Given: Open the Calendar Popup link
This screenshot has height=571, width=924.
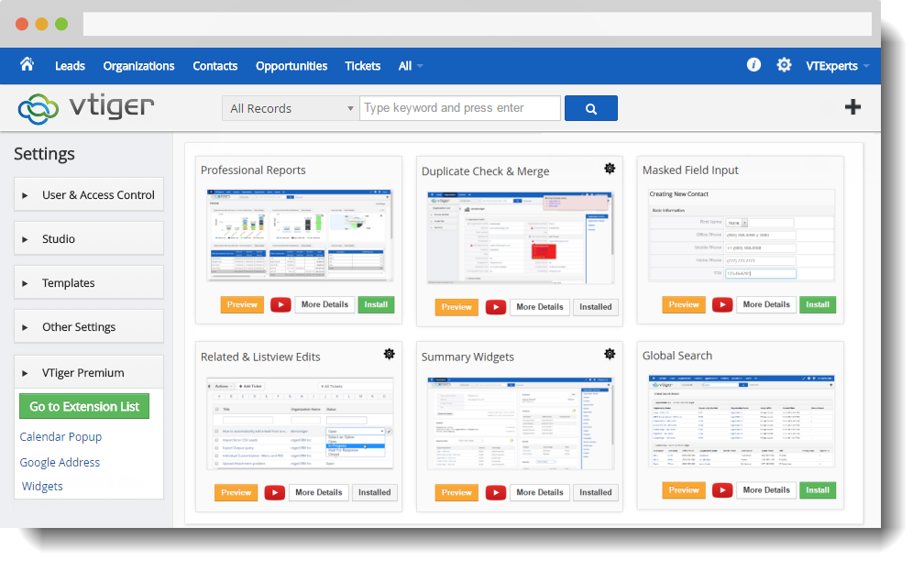Looking at the screenshot, I should (60, 436).
